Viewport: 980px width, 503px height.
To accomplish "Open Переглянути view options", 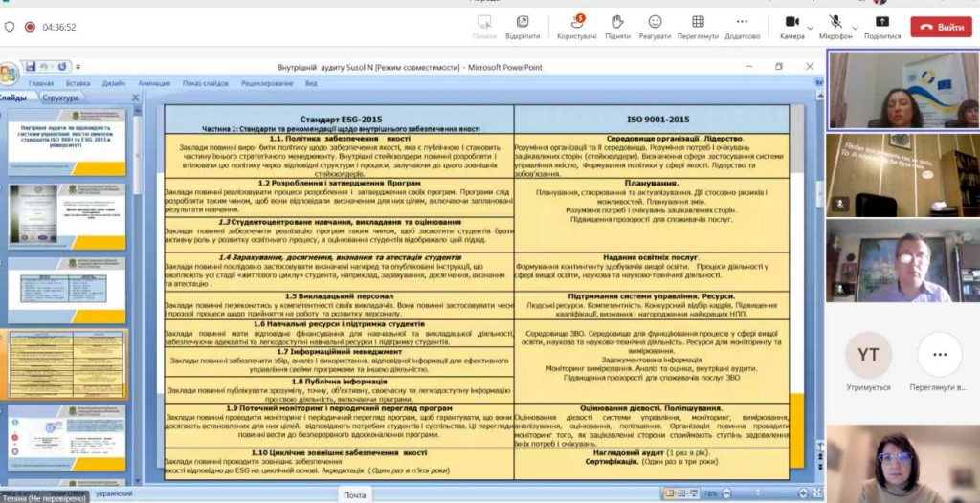I will (698, 27).
